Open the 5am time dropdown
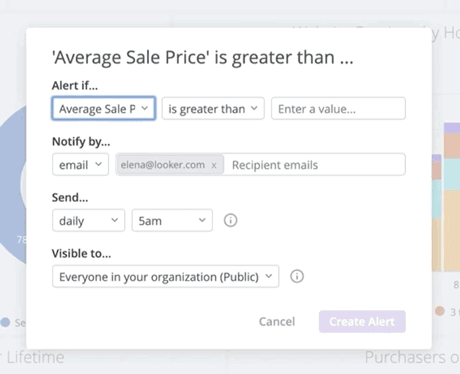Screen dimensions: 460x374 click(x=172, y=220)
